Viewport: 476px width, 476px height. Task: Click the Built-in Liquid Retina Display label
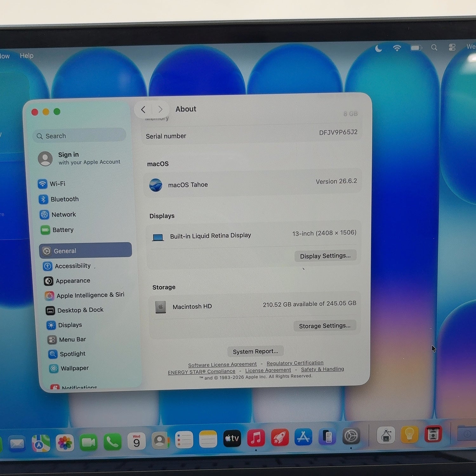click(210, 236)
